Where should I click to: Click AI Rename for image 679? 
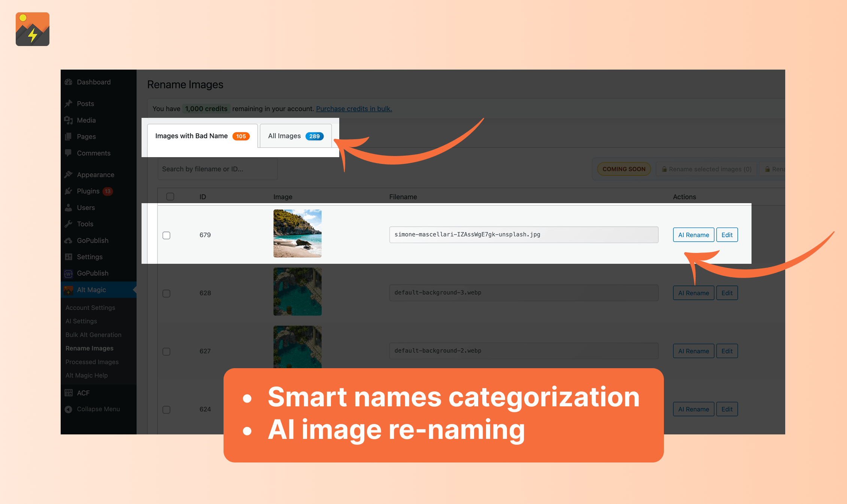click(x=693, y=235)
